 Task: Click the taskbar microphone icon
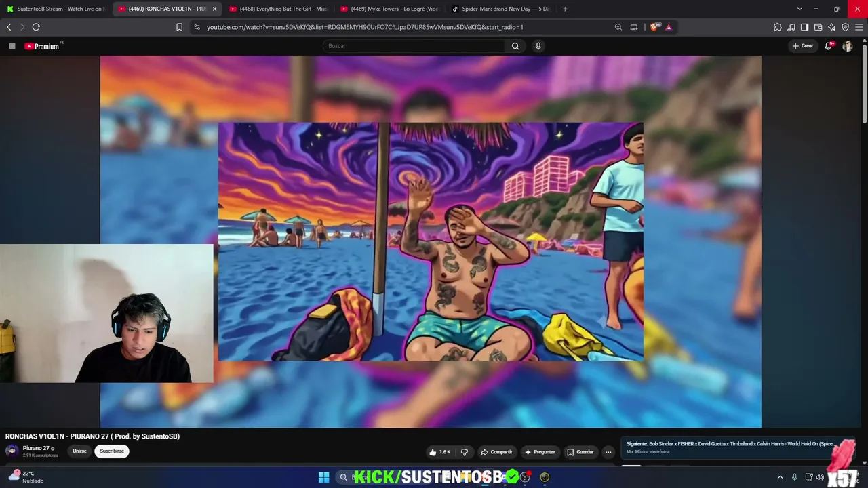point(795,477)
